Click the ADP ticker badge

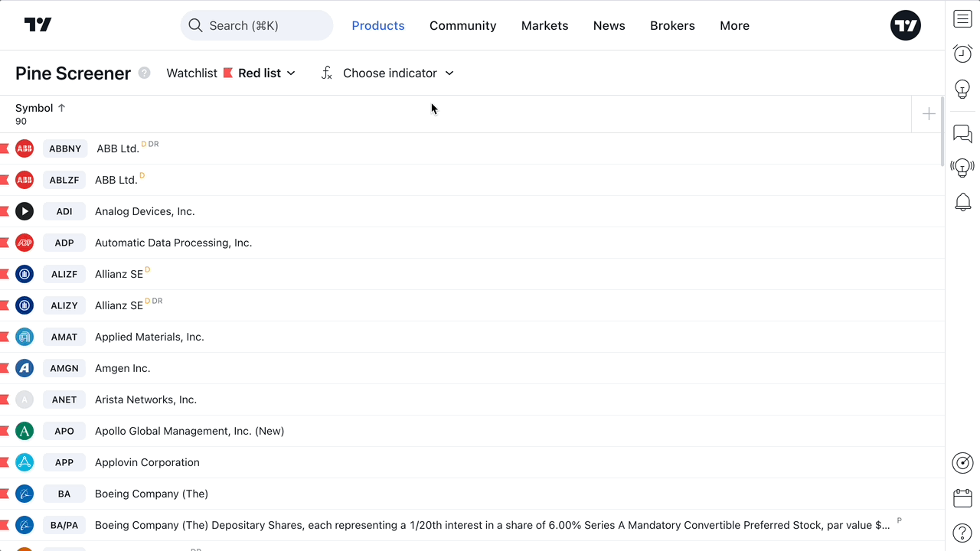click(64, 243)
